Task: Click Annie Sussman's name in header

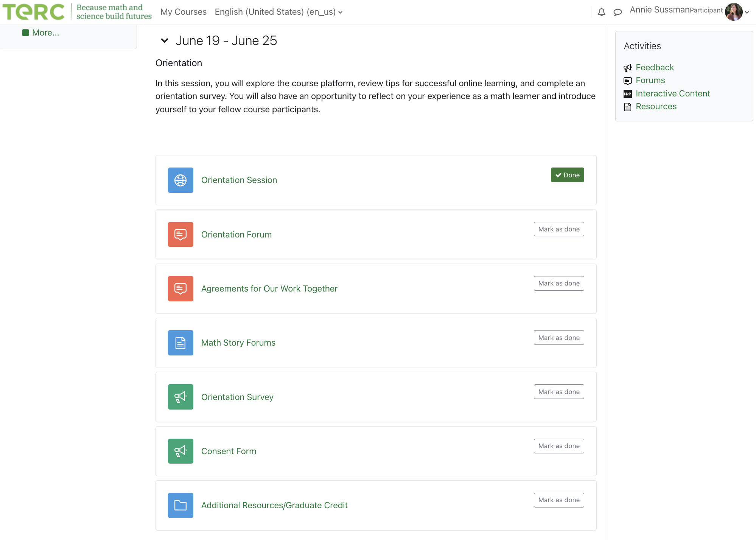Action: (x=660, y=10)
